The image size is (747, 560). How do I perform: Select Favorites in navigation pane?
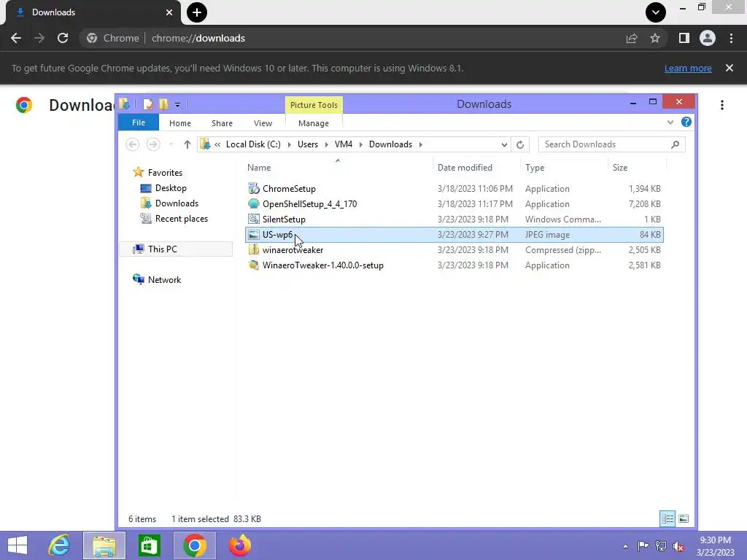coord(165,172)
